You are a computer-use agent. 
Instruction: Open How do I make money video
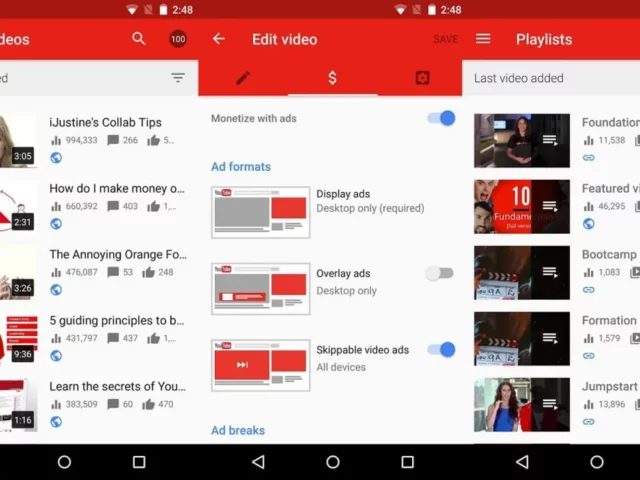(x=117, y=189)
